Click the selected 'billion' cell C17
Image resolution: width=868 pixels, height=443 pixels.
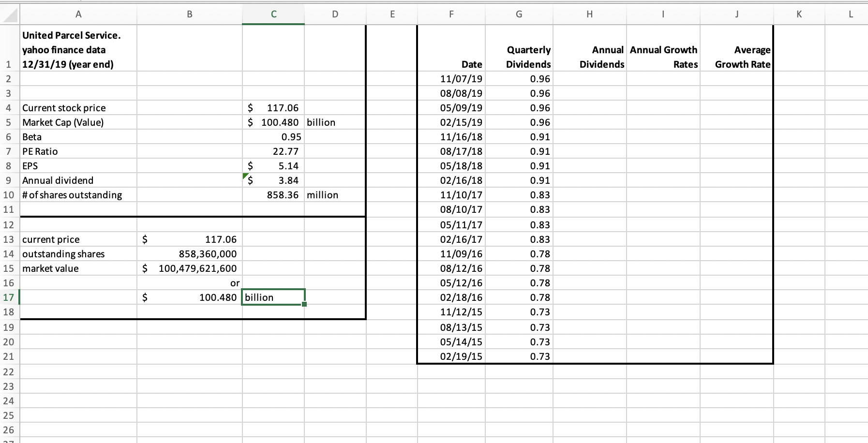click(273, 297)
